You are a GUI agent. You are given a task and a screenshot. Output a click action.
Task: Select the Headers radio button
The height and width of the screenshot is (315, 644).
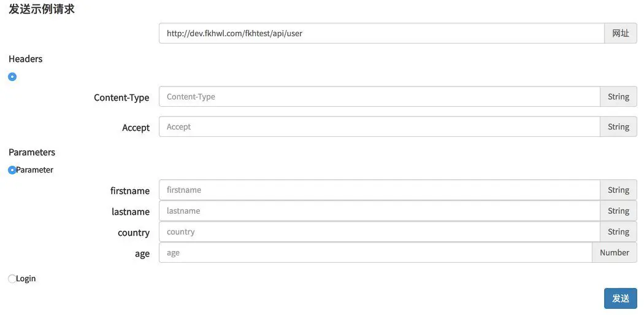pyautogui.click(x=12, y=77)
